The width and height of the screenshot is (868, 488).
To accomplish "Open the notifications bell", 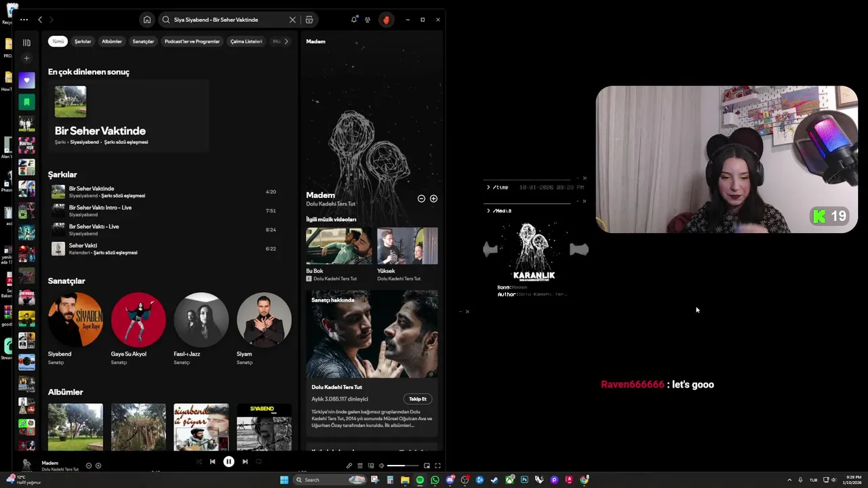I will click(x=353, y=20).
